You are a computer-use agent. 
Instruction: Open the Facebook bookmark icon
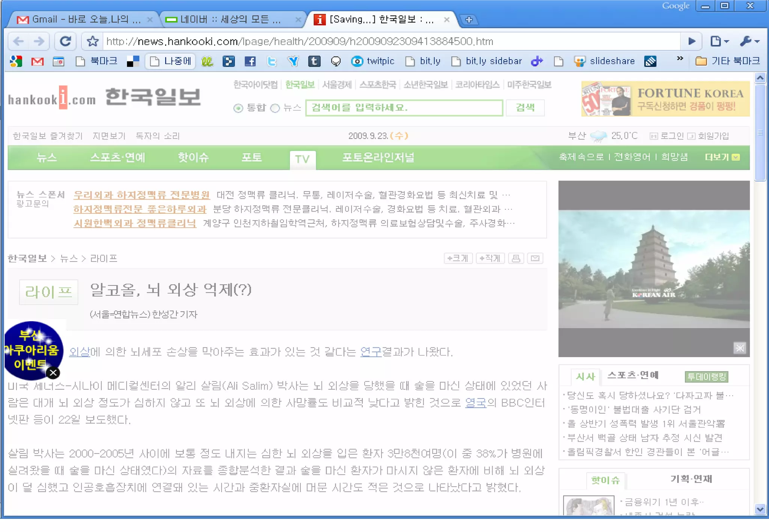250,61
